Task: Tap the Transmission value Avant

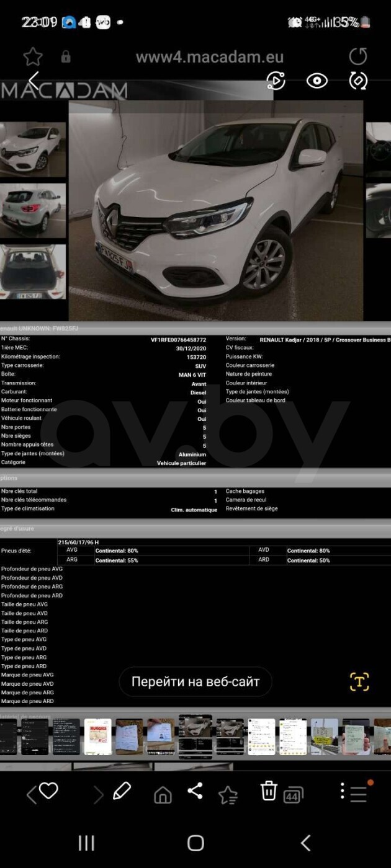Action: [x=199, y=384]
